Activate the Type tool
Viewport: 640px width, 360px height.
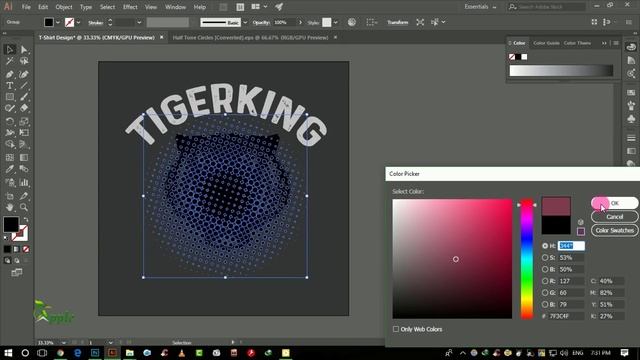point(10,86)
